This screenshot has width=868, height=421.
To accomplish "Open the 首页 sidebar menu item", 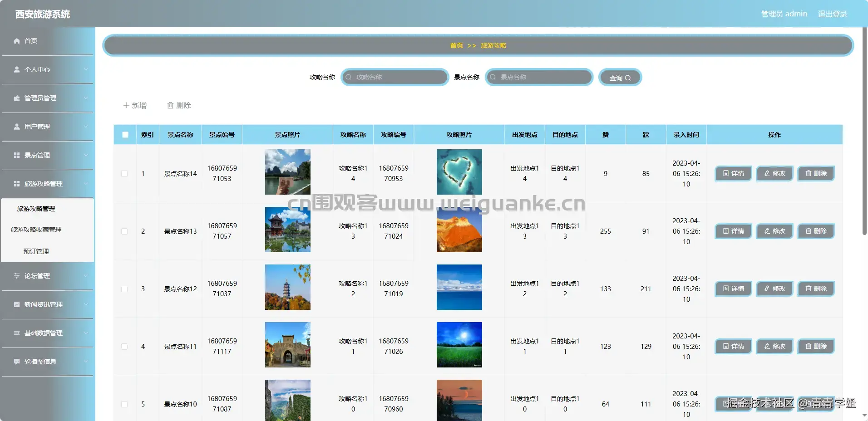I will coord(48,41).
